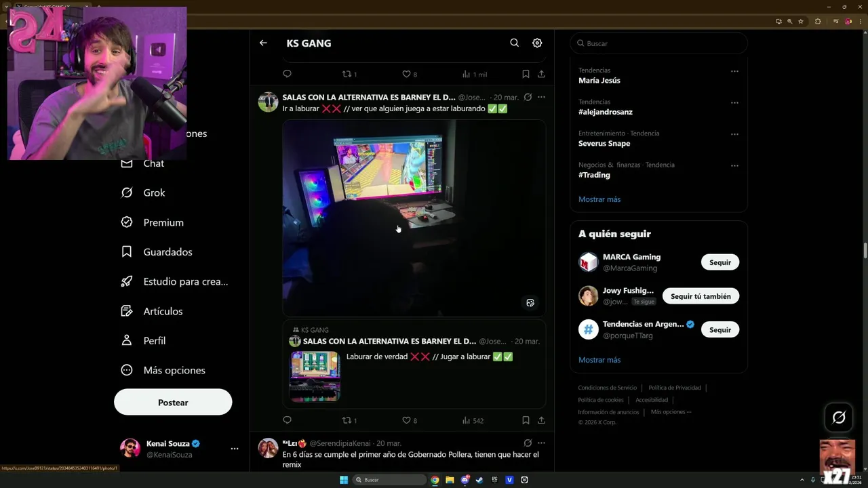
Task: Open the #Trading trend
Action: (594, 175)
